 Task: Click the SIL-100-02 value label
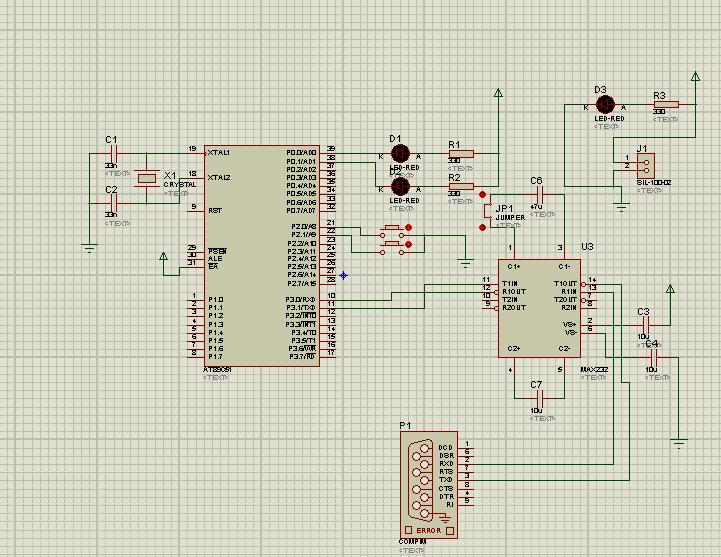(654, 183)
